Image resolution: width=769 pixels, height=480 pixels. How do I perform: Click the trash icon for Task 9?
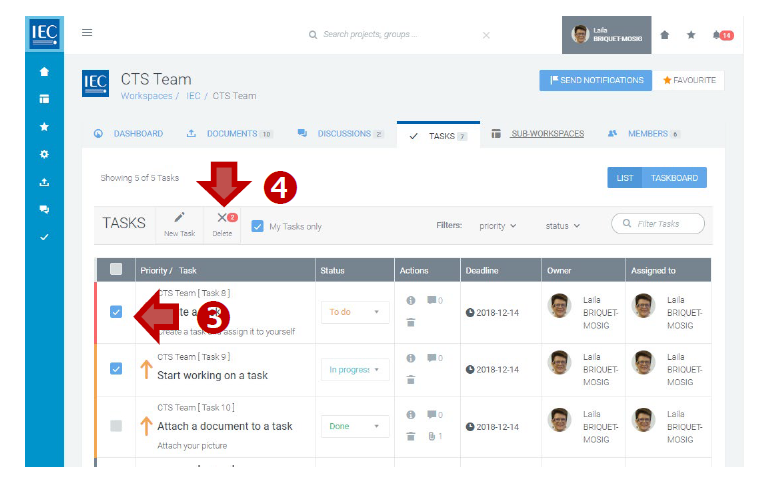tap(410, 380)
